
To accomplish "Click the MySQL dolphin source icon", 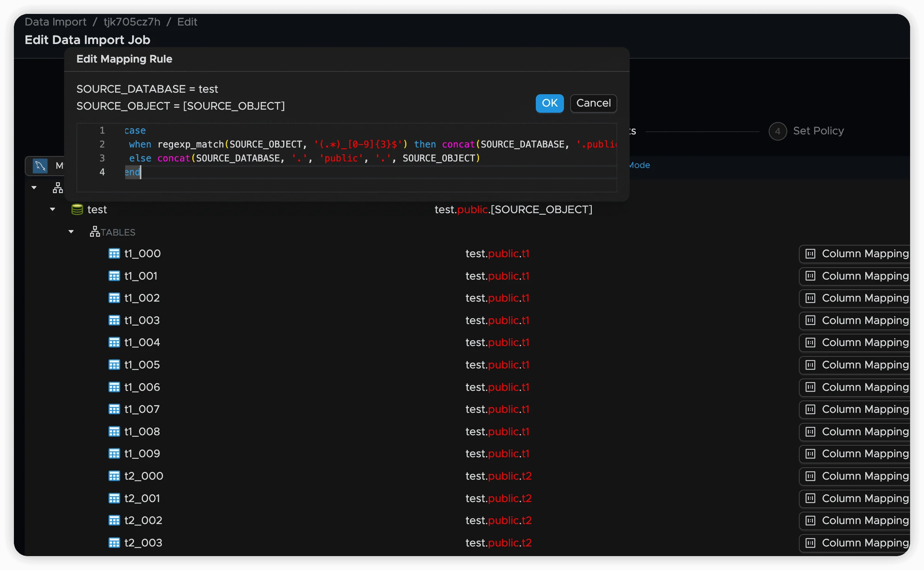I will (40, 166).
